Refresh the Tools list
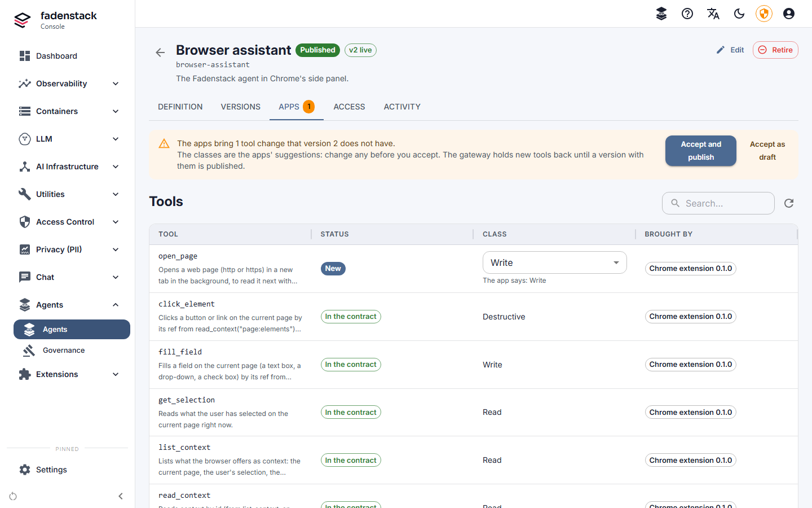The image size is (812, 508). tap(789, 203)
